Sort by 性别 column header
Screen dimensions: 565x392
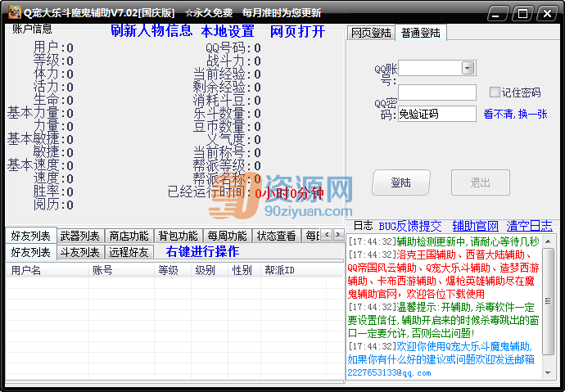click(x=244, y=270)
